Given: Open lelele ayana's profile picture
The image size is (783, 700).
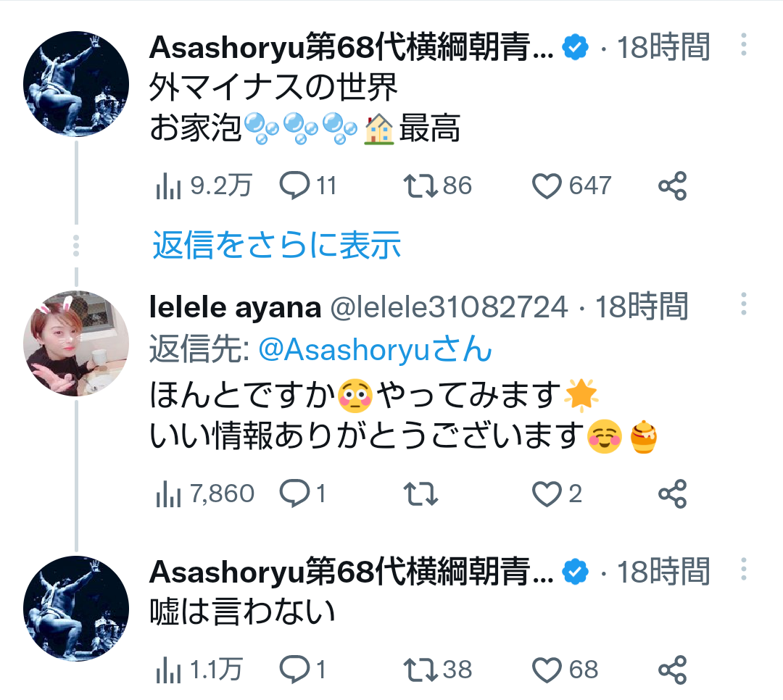Looking at the screenshot, I should click(76, 343).
